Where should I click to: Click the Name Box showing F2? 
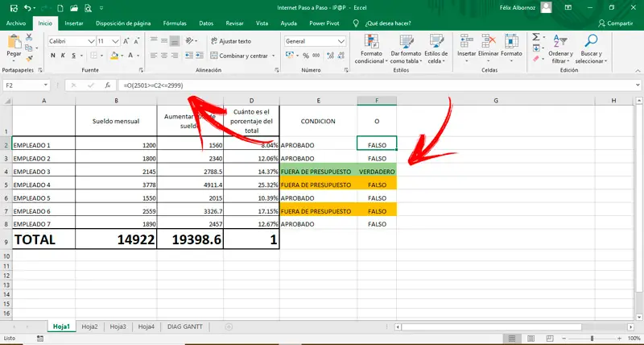24,85
